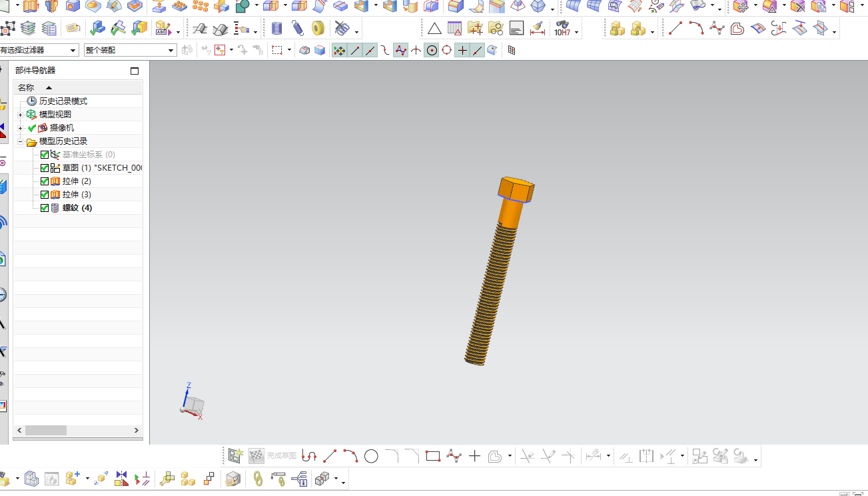Open dropdown arrow next to ABC text tool
Viewport: 868px width, 496px height.
click(x=178, y=31)
